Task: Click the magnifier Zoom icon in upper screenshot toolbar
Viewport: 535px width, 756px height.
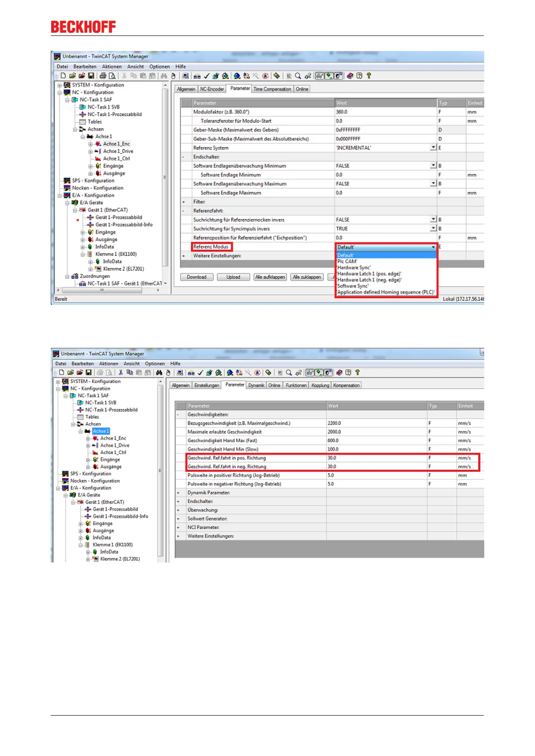Action: 298,76
